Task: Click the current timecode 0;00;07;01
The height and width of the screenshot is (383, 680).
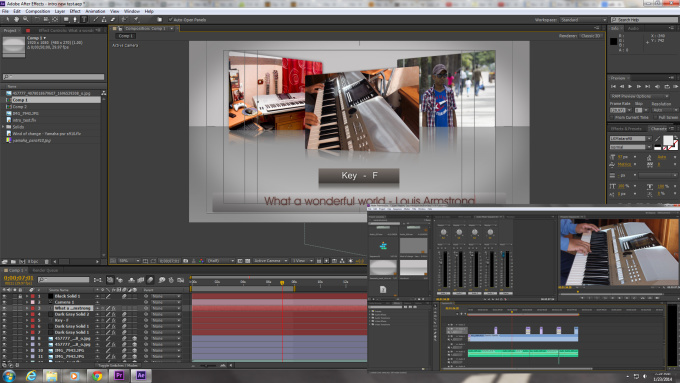Action: tap(18, 278)
